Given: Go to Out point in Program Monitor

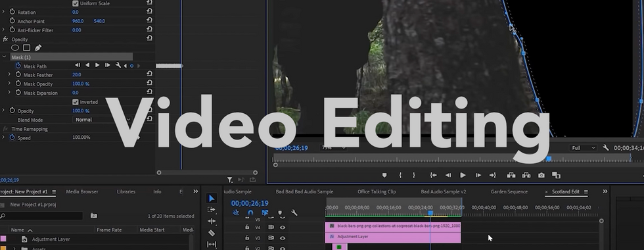Looking at the screenshot, I should pyautogui.click(x=493, y=175).
